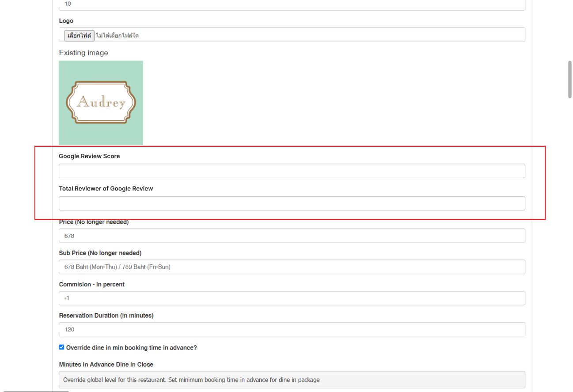
Task: Focus the Reservation Duration field showing 120
Action: click(292, 329)
